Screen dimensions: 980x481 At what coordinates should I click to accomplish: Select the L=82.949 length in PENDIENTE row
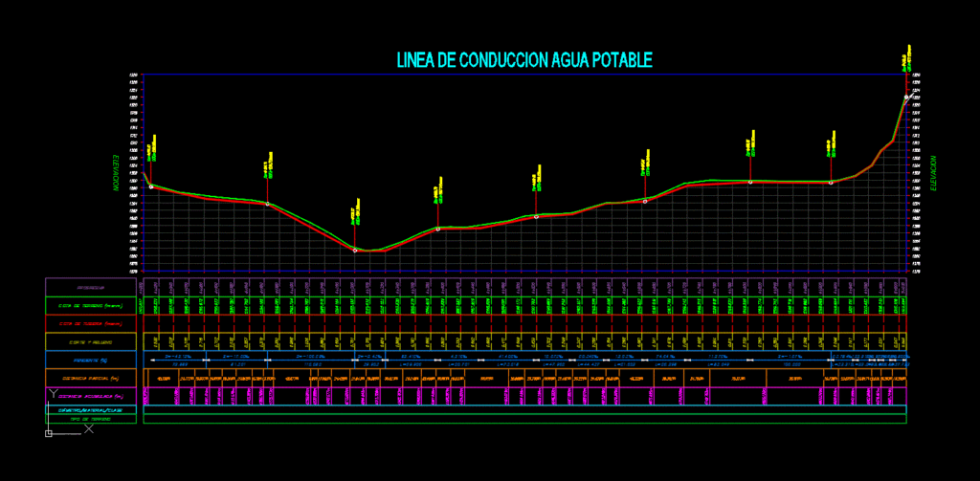(720, 364)
